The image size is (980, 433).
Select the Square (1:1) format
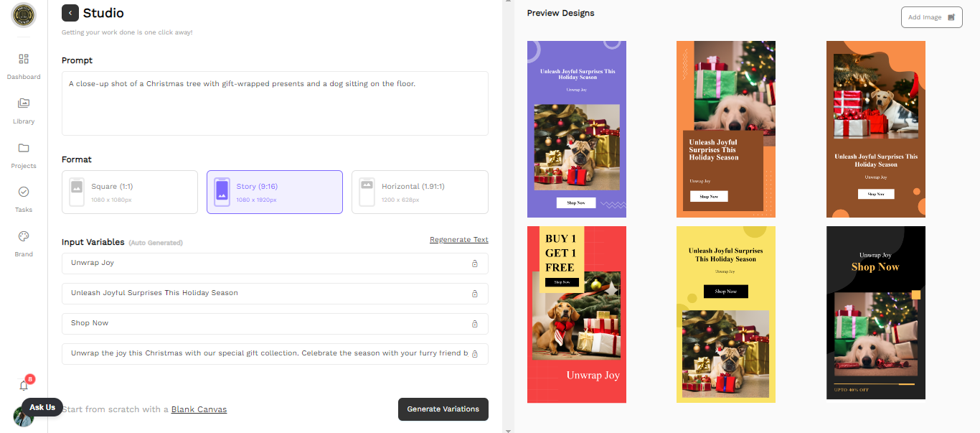tap(130, 192)
